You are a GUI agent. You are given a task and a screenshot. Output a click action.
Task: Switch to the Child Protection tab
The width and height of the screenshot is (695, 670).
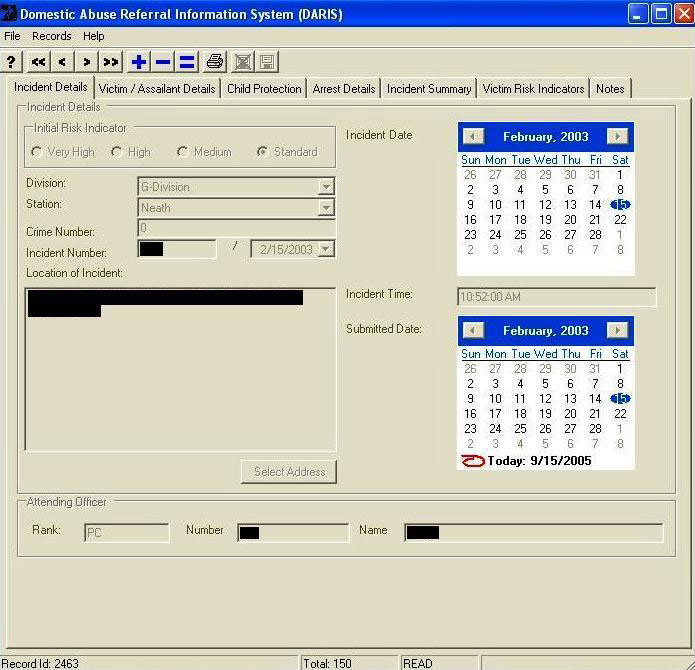pyautogui.click(x=264, y=89)
